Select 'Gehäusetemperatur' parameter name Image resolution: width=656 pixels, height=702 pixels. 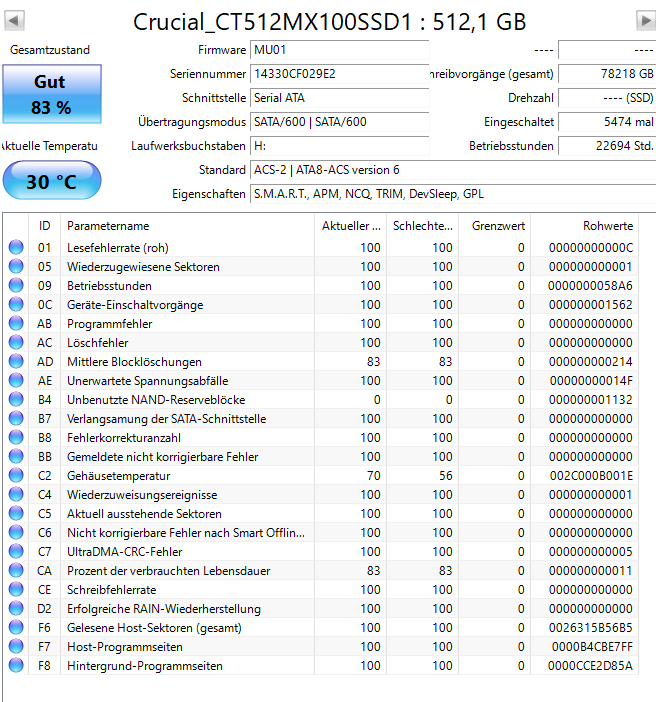coord(119,476)
